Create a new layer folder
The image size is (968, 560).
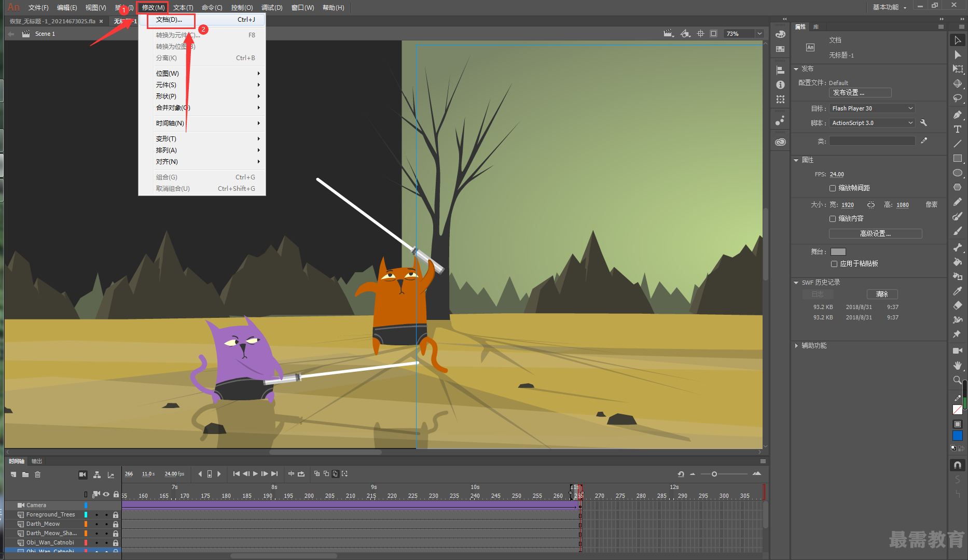(25, 474)
